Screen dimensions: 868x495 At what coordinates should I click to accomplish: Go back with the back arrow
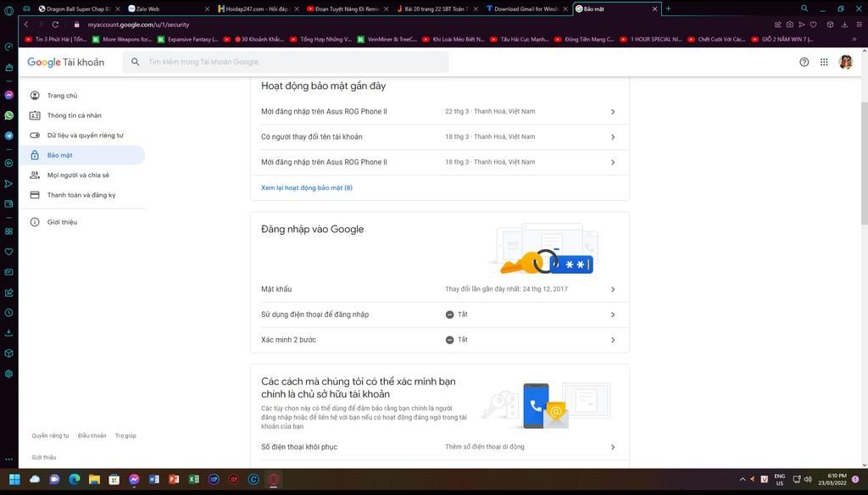[26, 25]
